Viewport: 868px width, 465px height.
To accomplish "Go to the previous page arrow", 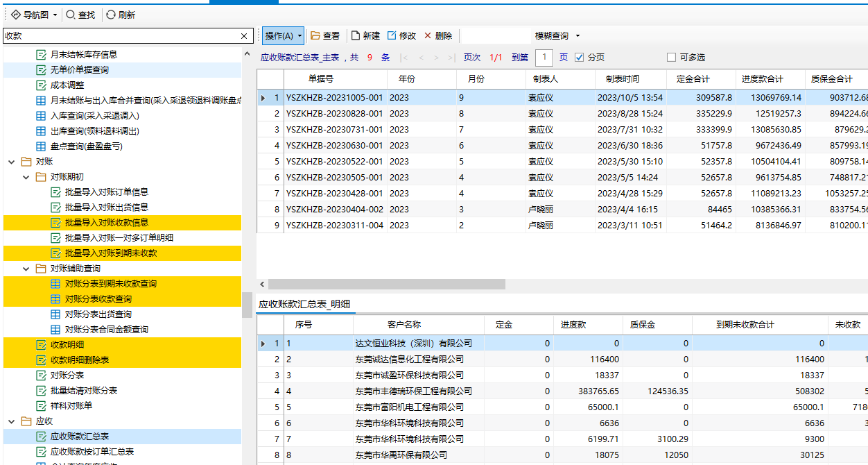I will (x=421, y=58).
